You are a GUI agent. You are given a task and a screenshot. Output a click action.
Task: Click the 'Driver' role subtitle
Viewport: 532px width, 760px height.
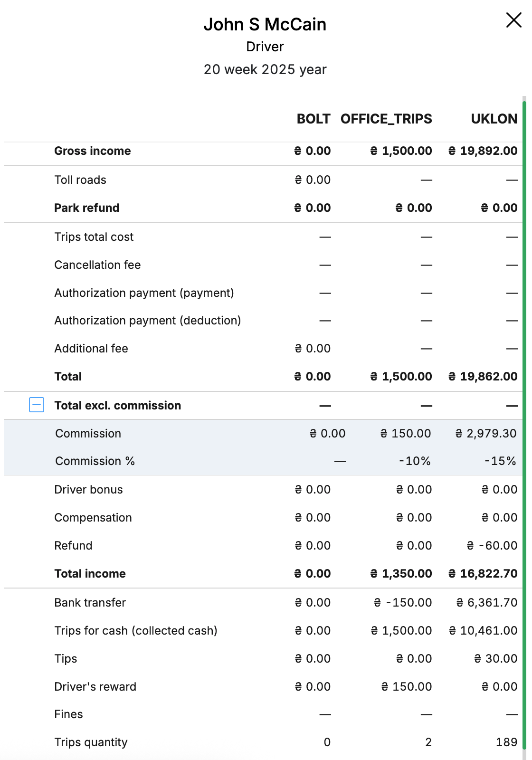[x=265, y=47]
